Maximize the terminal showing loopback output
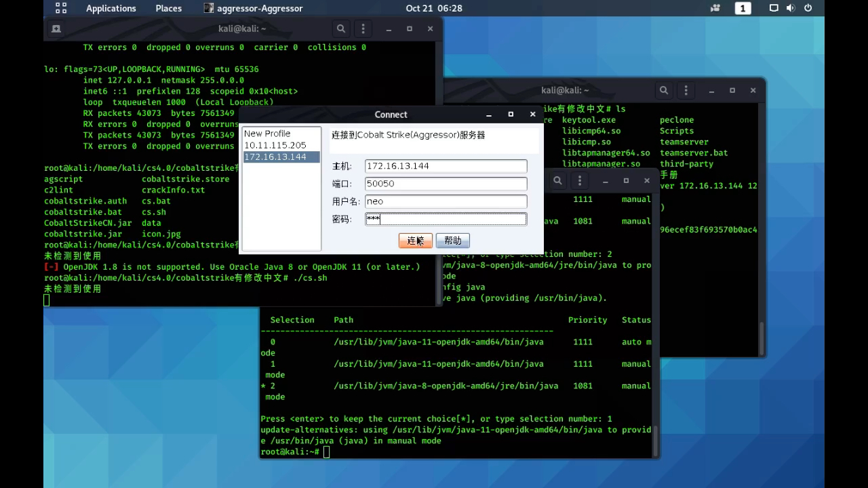Screen dimensions: 868x488 [x=410, y=29]
